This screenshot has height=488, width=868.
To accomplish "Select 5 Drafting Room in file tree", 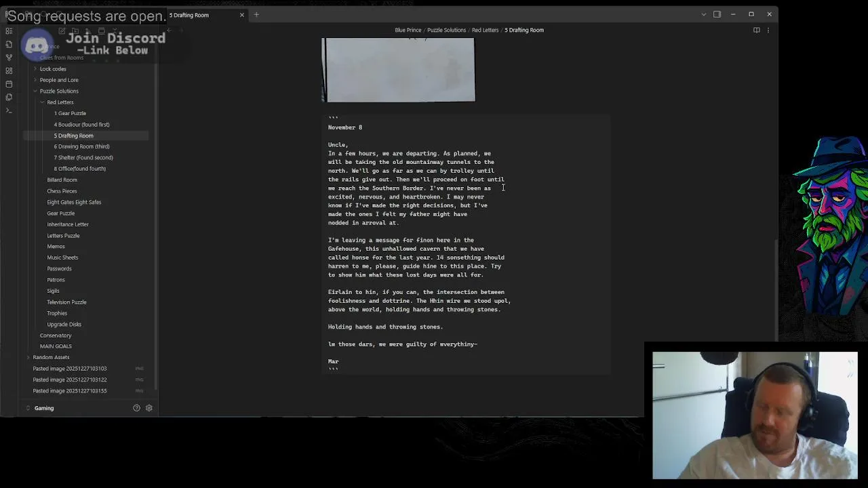I will 73,136.
